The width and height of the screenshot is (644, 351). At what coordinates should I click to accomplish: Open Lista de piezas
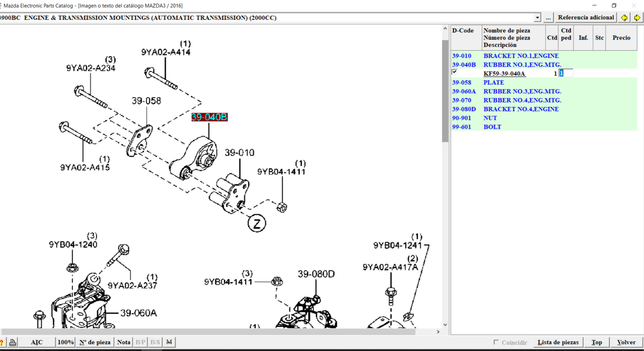tap(558, 342)
